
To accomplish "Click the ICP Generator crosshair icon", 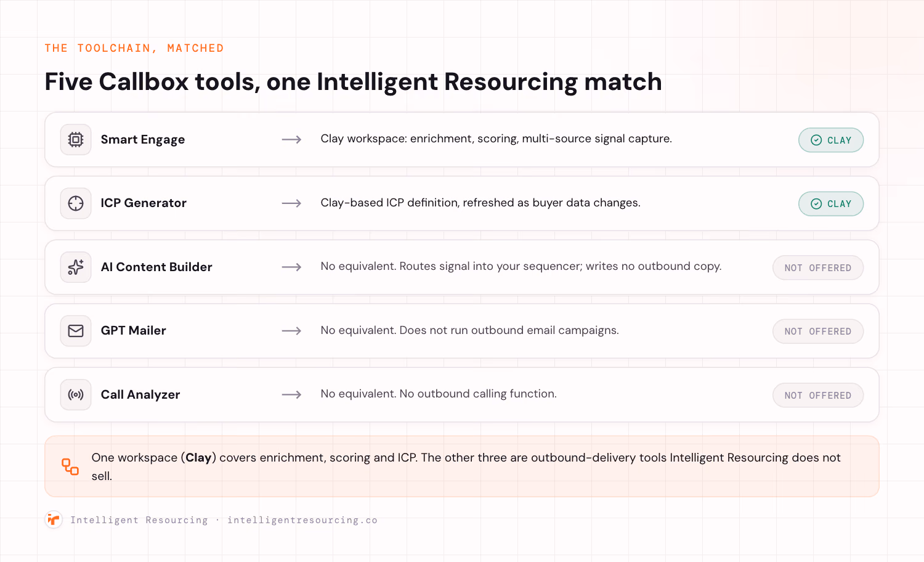I will (x=76, y=203).
